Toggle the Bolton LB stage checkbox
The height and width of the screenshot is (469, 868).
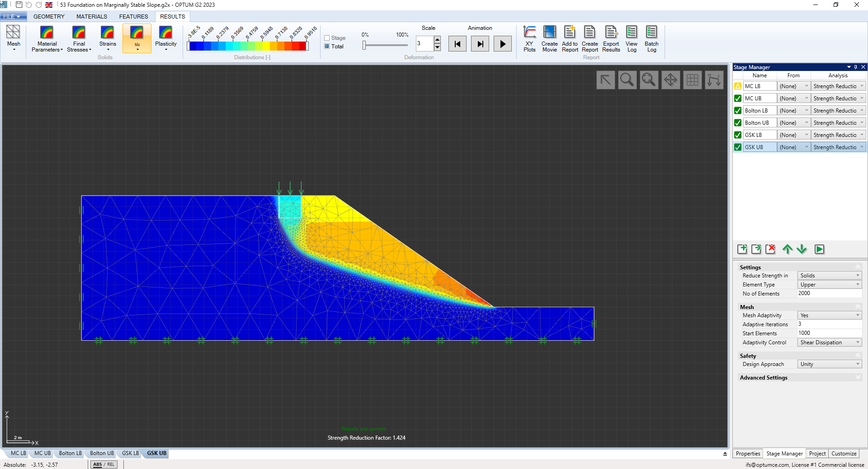[x=738, y=110]
